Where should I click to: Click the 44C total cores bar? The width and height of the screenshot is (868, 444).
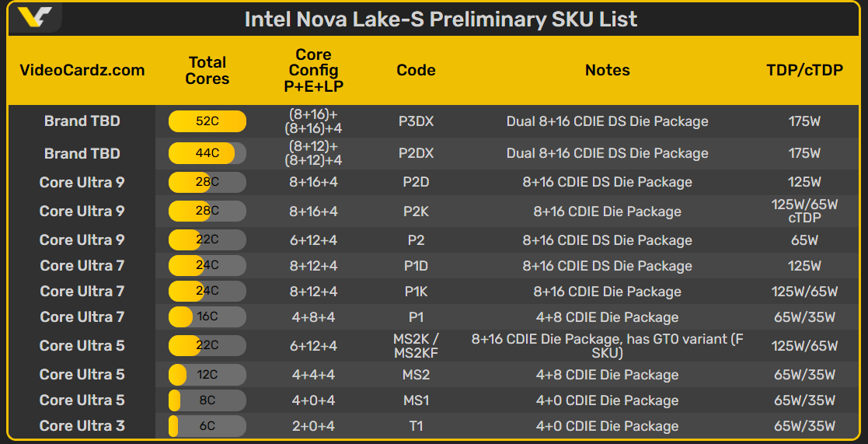[x=207, y=153]
